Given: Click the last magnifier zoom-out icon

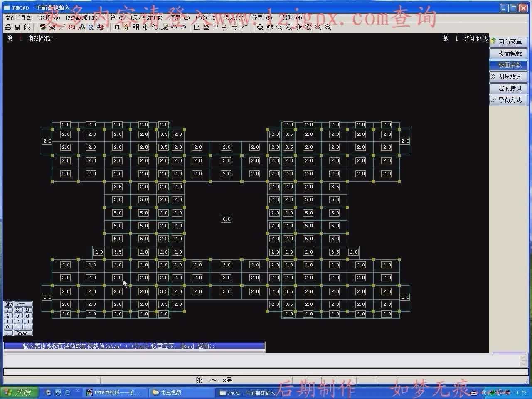Looking at the screenshot, I should click(328, 27).
